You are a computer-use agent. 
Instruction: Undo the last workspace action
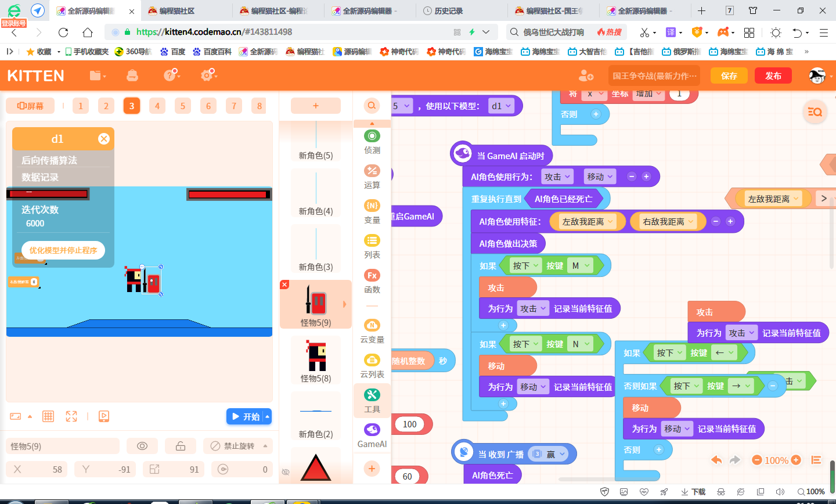[716, 460]
